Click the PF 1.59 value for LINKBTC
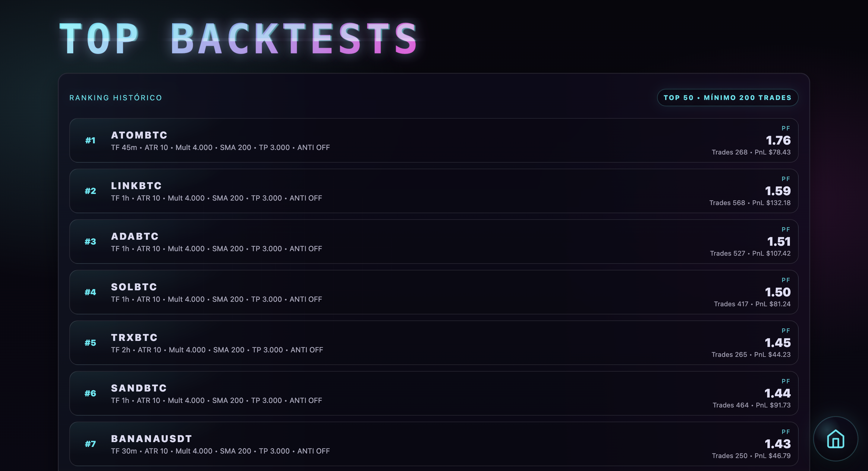This screenshot has width=868, height=471. pyautogui.click(x=778, y=191)
